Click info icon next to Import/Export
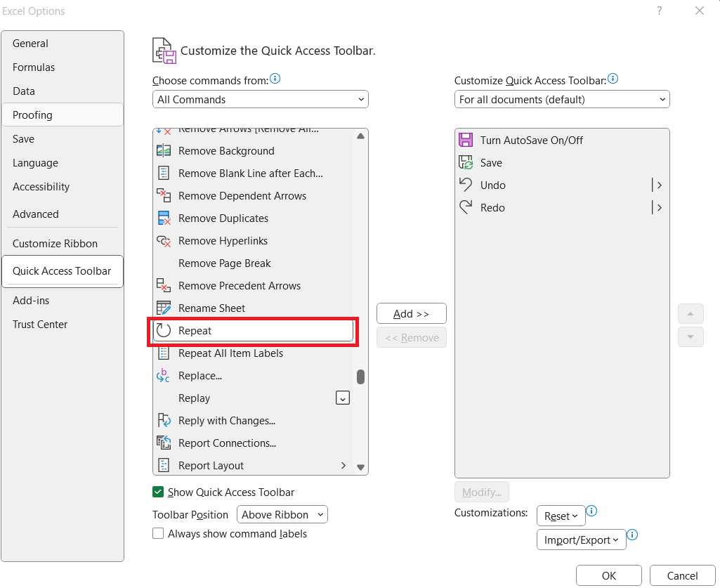720x588 pixels. pyautogui.click(x=632, y=535)
